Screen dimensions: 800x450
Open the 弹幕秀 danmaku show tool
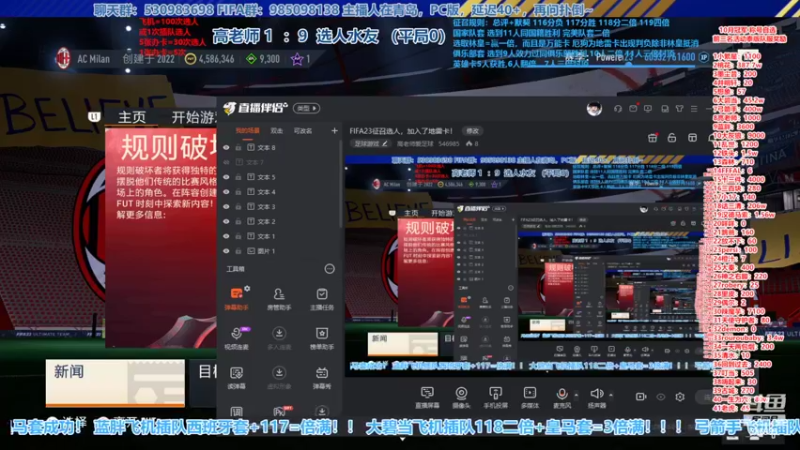[x=322, y=378]
